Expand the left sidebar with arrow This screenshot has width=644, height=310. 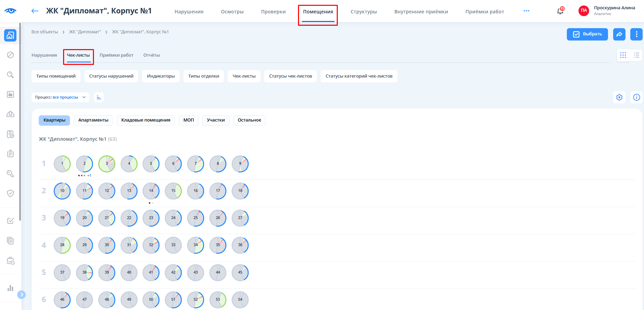21,295
